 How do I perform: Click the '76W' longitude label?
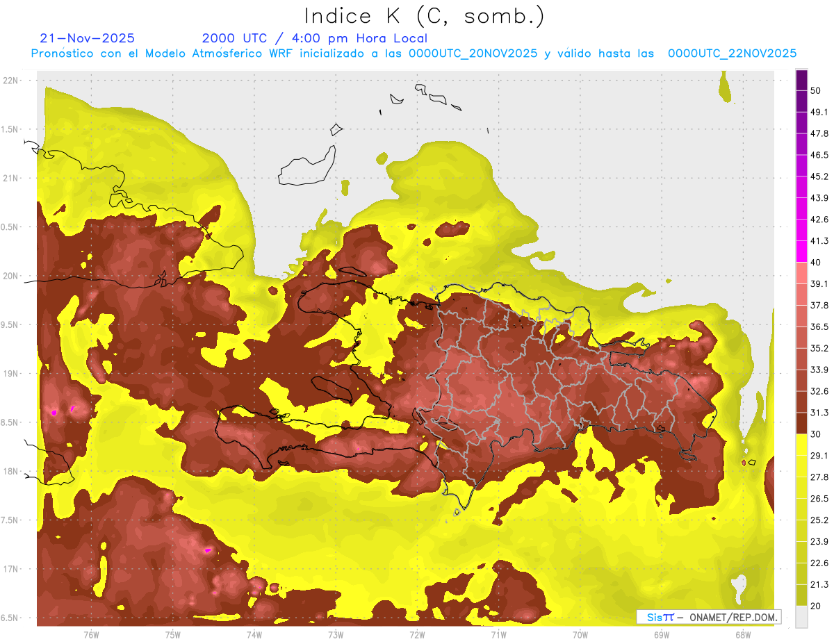(91, 635)
